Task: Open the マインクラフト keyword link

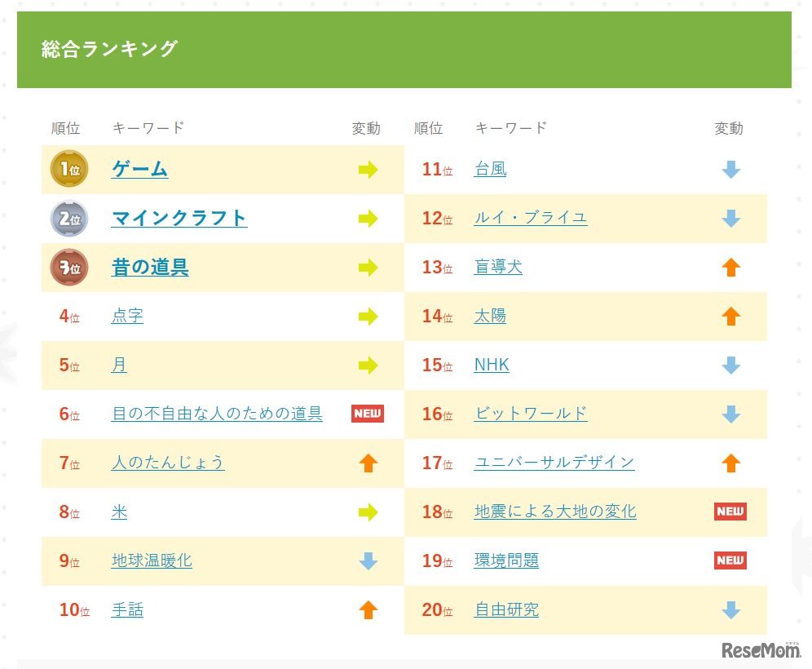Action: 179,218
